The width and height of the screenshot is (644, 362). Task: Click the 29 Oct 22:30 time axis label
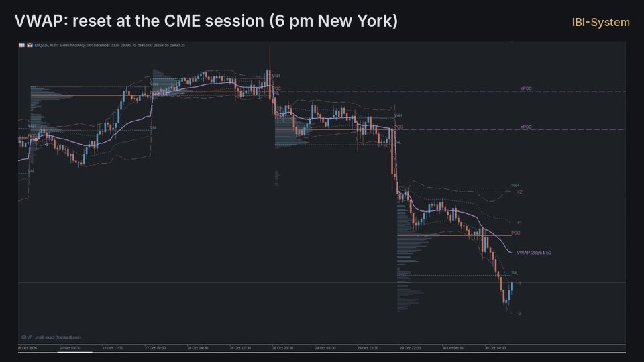tap(410, 348)
